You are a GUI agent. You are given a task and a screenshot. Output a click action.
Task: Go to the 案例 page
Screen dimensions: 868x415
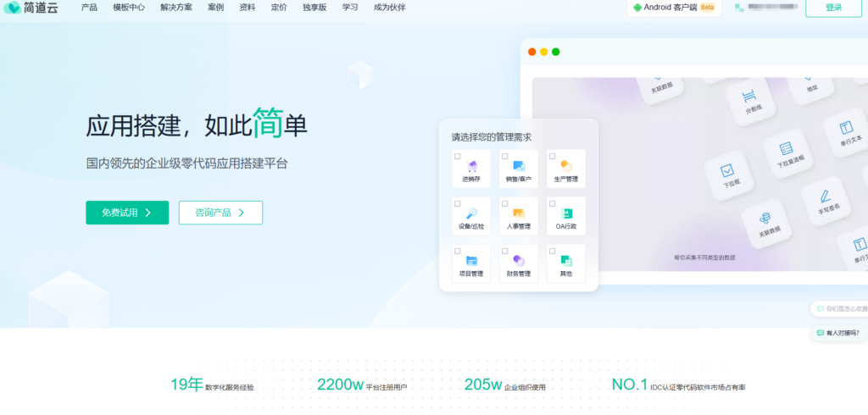tap(216, 8)
